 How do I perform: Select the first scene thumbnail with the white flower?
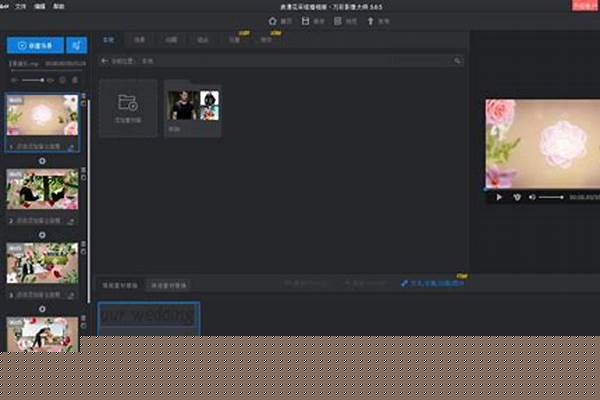pyautogui.click(x=42, y=115)
